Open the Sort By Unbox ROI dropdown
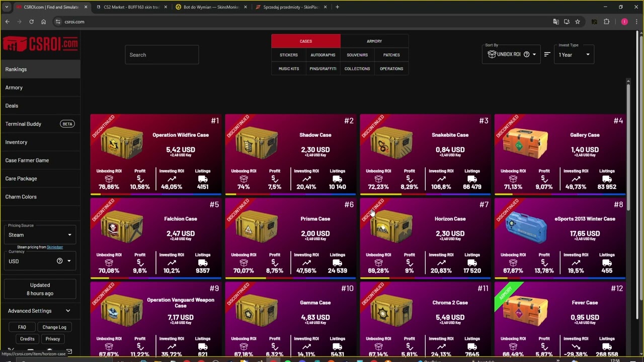The image size is (644, 362). click(x=512, y=54)
